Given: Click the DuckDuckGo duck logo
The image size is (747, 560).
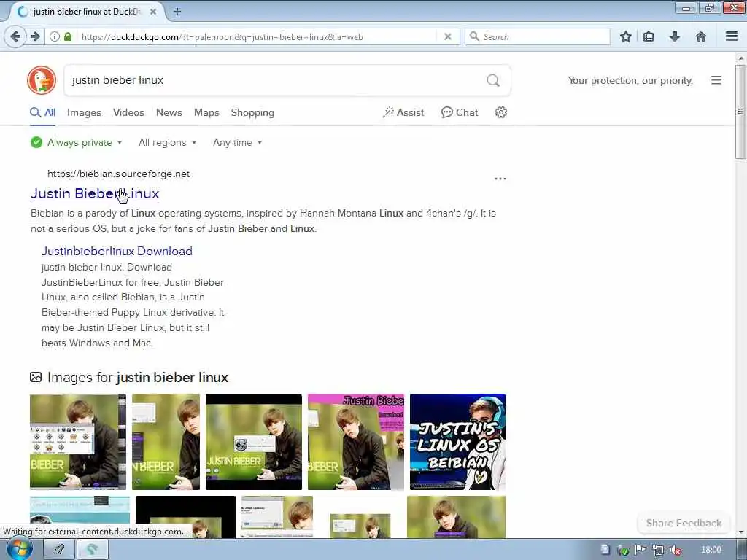Looking at the screenshot, I should pos(42,80).
